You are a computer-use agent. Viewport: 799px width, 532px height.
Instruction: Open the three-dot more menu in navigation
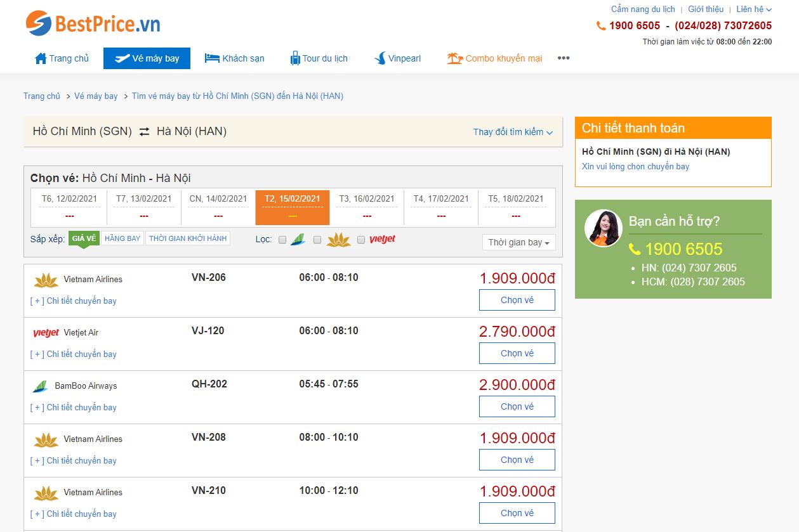click(x=564, y=58)
